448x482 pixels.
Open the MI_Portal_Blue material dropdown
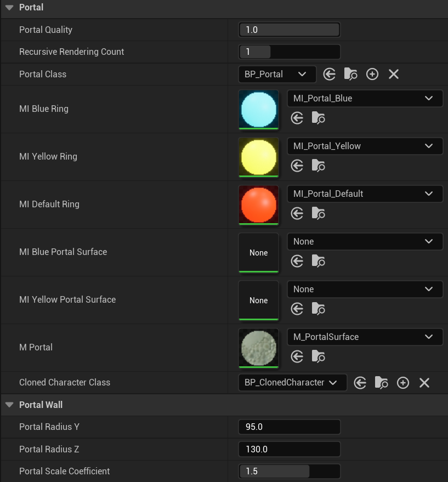(365, 98)
